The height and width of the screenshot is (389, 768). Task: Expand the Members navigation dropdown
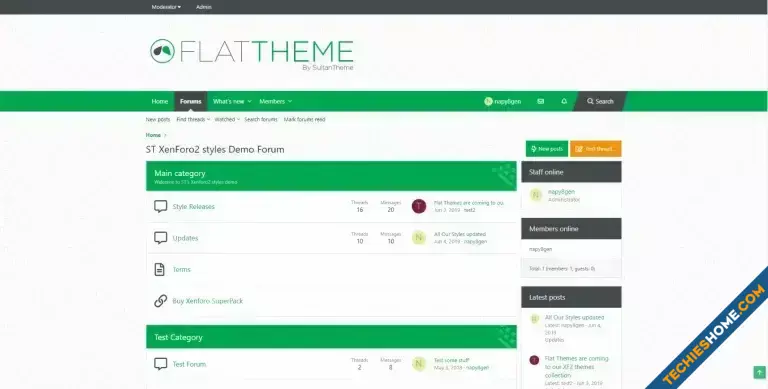coord(276,101)
